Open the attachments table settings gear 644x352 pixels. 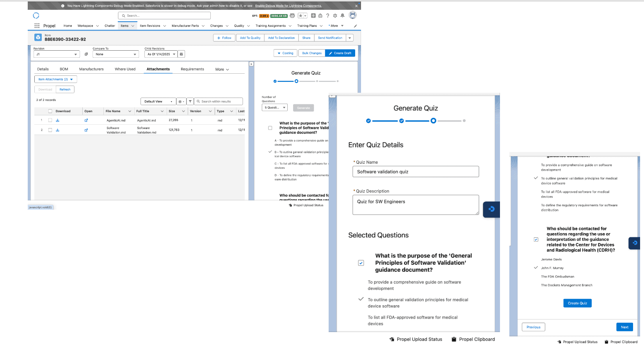point(181,101)
